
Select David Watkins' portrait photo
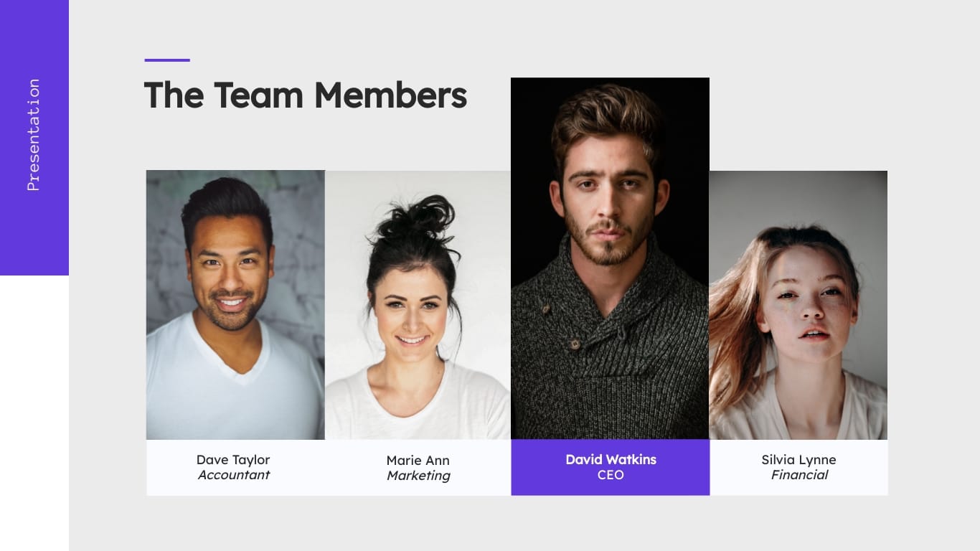[x=610, y=258]
